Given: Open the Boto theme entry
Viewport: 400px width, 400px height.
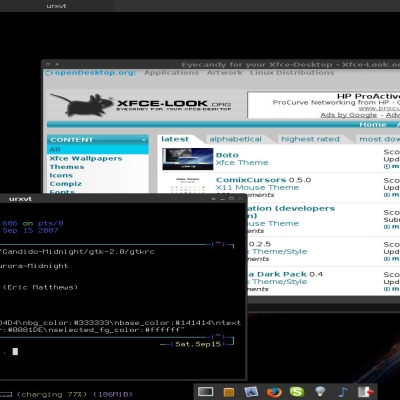Looking at the screenshot, I should click(227, 155).
